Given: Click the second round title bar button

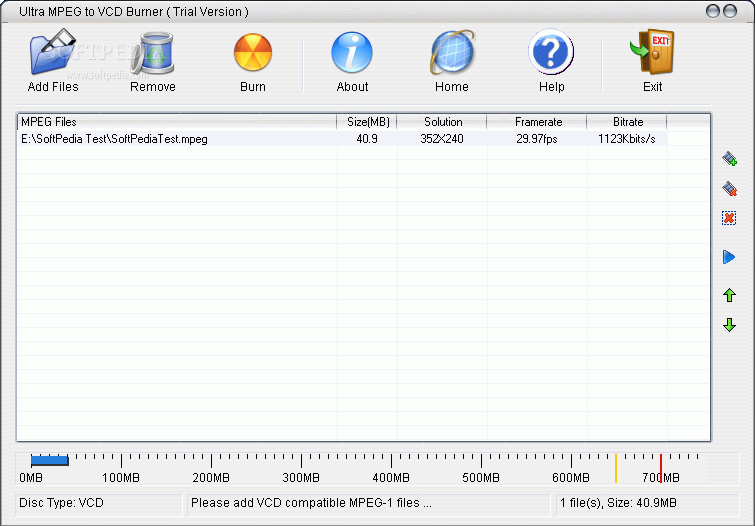Looking at the screenshot, I should tap(730, 11).
